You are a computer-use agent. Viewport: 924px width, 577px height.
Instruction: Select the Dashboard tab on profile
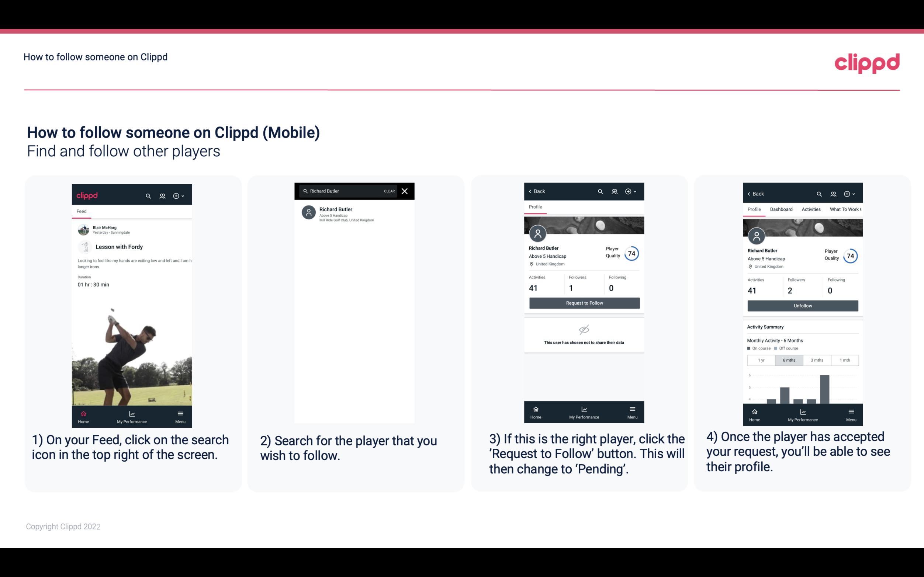(781, 209)
